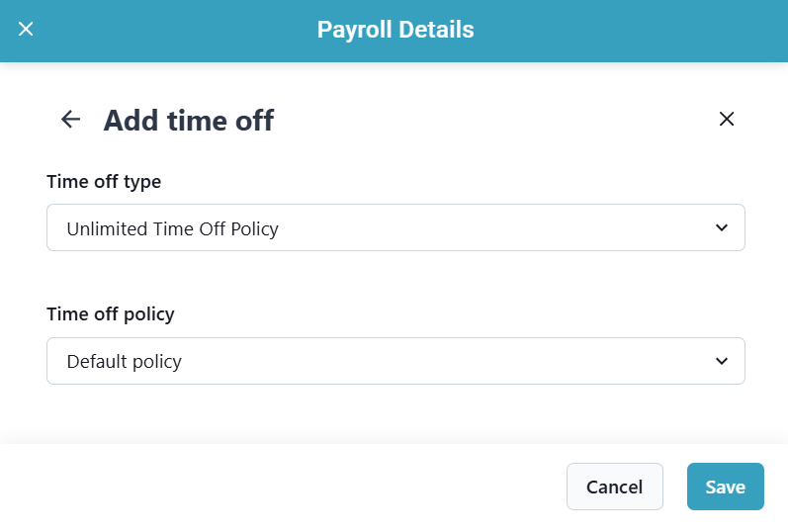Click empty space below the Time off policy field

pos(395,412)
